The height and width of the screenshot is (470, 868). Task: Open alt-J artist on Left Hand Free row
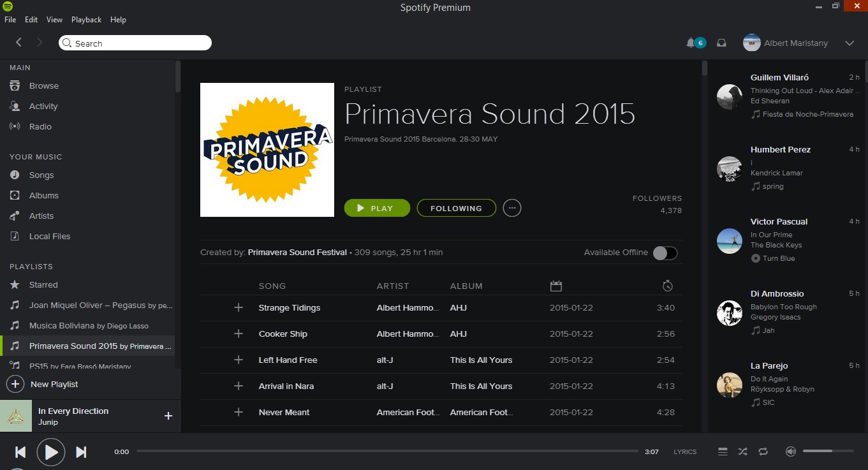pyautogui.click(x=385, y=360)
